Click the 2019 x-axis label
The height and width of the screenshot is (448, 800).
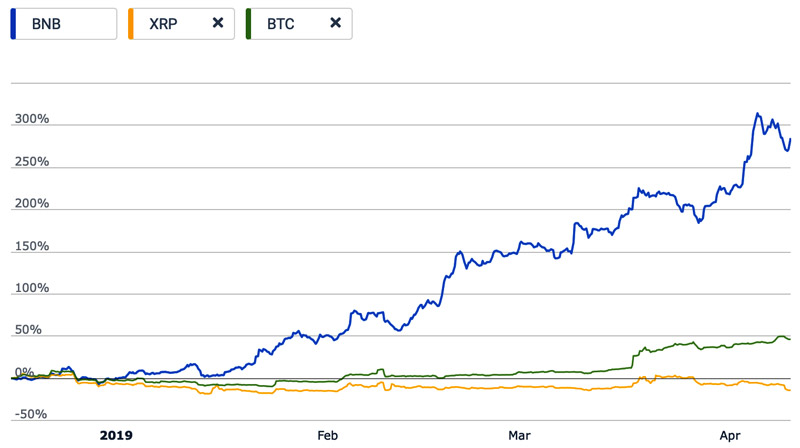tap(116, 436)
